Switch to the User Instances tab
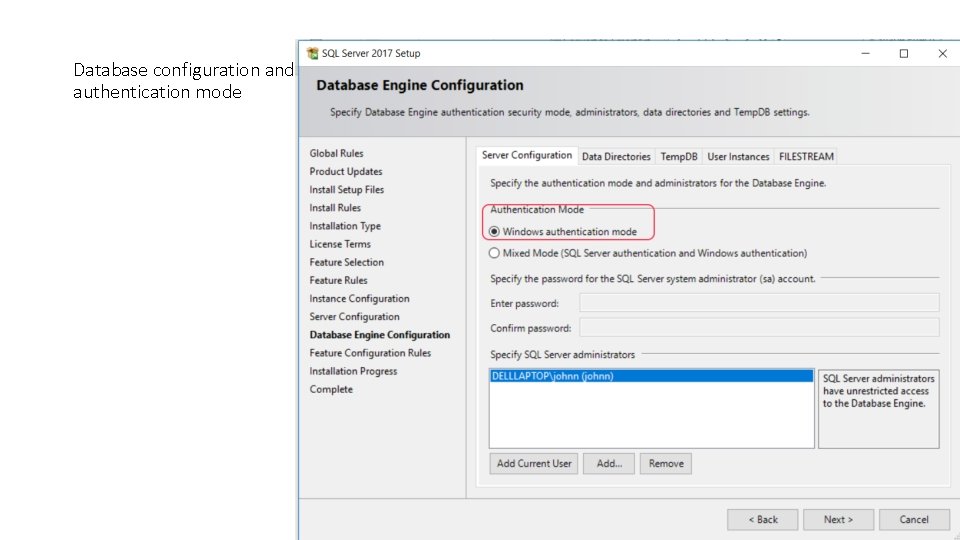 click(x=738, y=156)
